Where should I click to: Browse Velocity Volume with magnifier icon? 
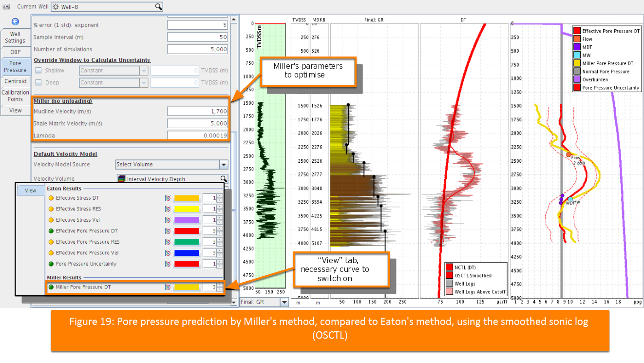tap(224, 179)
